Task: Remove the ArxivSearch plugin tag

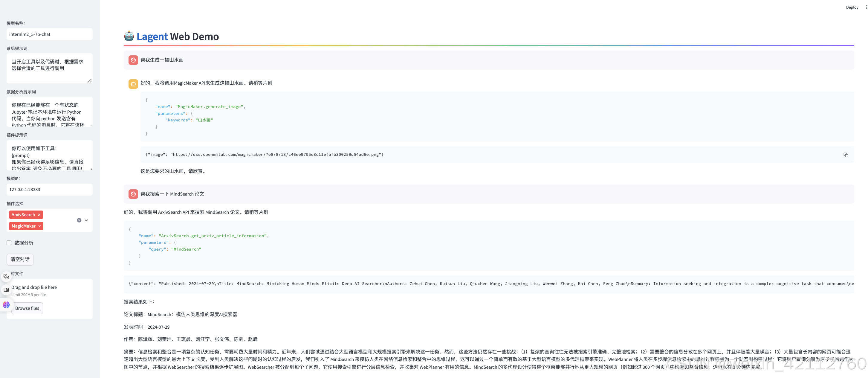Action: 39,215
